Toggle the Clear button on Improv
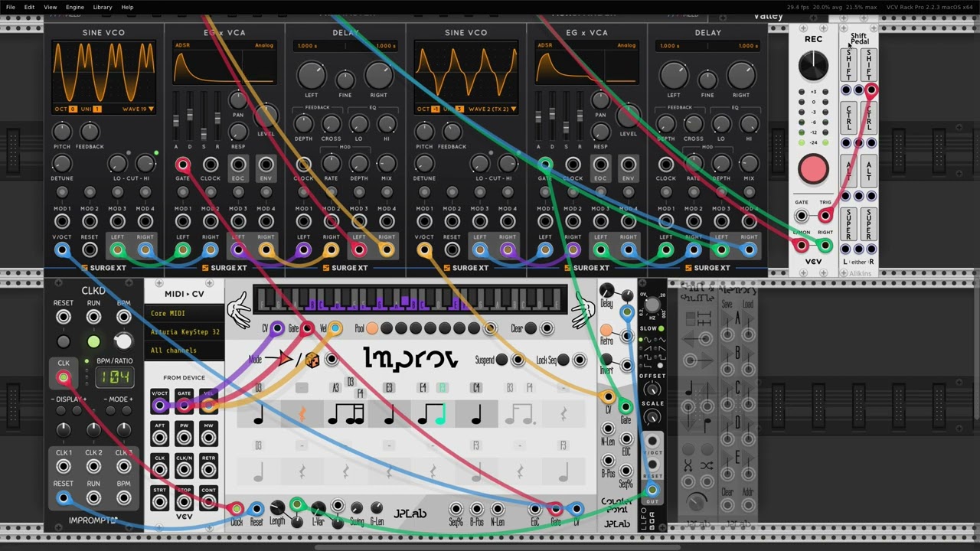980x551 pixels. pyautogui.click(x=530, y=329)
